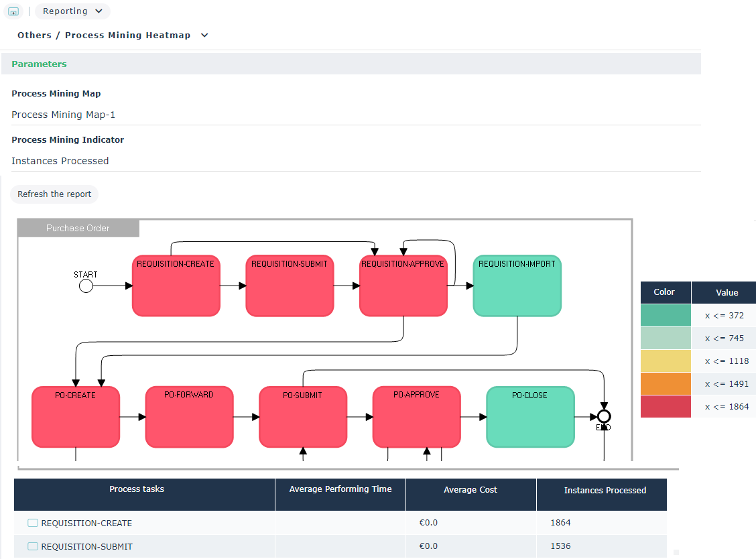Image resolution: width=756 pixels, height=559 pixels.
Task: Click the PO-CLOSE task node
Action: point(530,417)
